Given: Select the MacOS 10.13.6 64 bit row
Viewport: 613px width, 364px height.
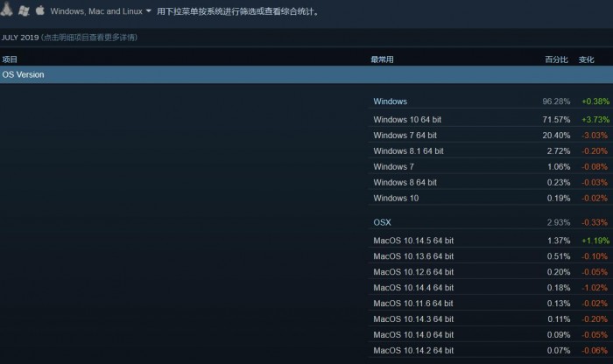Looking at the screenshot, I should pyautogui.click(x=490, y=256).
